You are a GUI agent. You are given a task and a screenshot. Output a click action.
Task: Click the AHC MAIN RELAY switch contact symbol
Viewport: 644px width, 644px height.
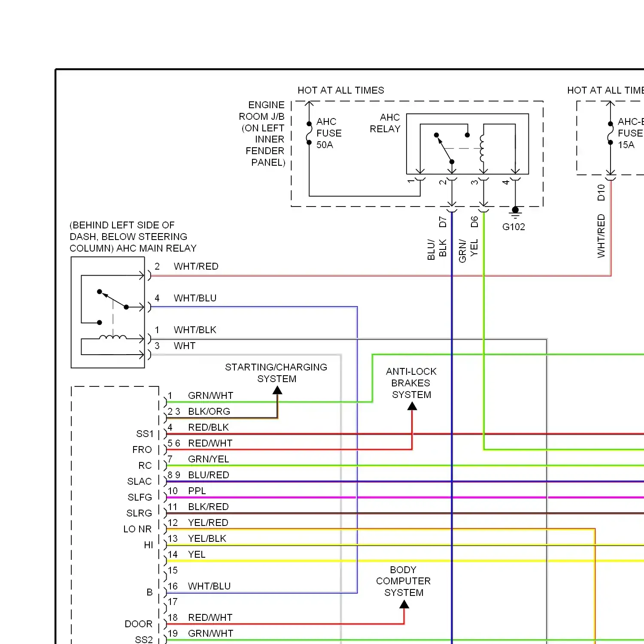(114, 299)
